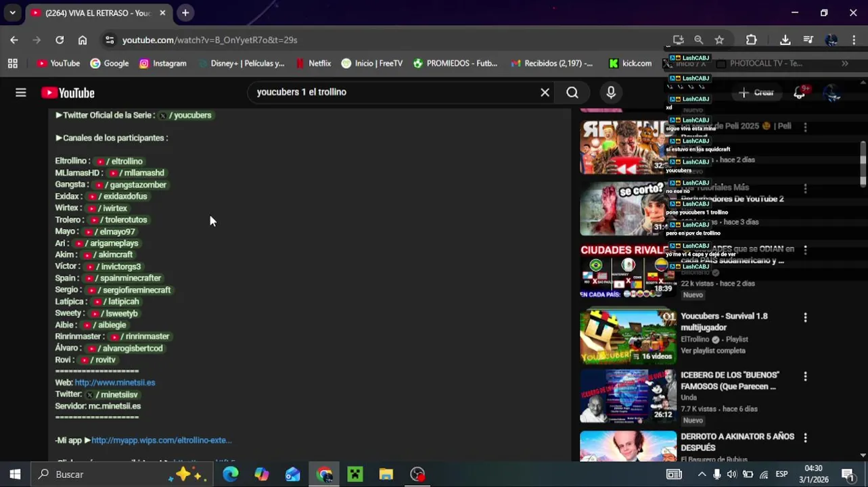Open the eltrollino channel link
This screenshot has height=487, width=868.
pyautogui.click(x=119, y=162)
